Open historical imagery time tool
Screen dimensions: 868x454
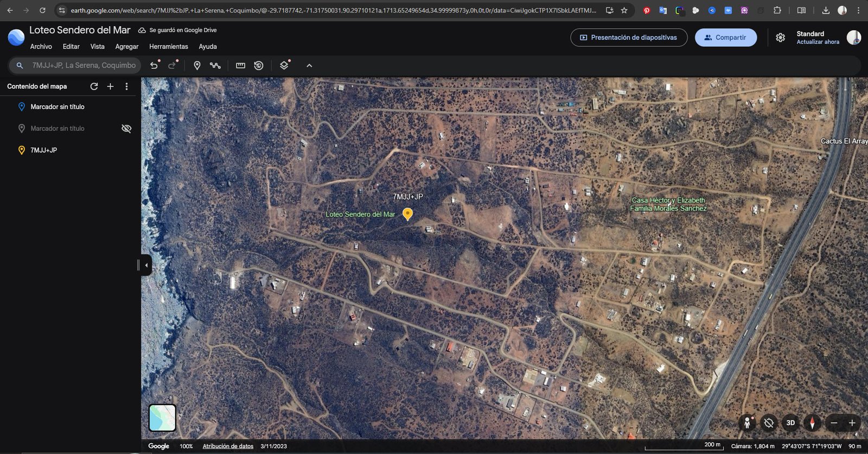[259, 66]
